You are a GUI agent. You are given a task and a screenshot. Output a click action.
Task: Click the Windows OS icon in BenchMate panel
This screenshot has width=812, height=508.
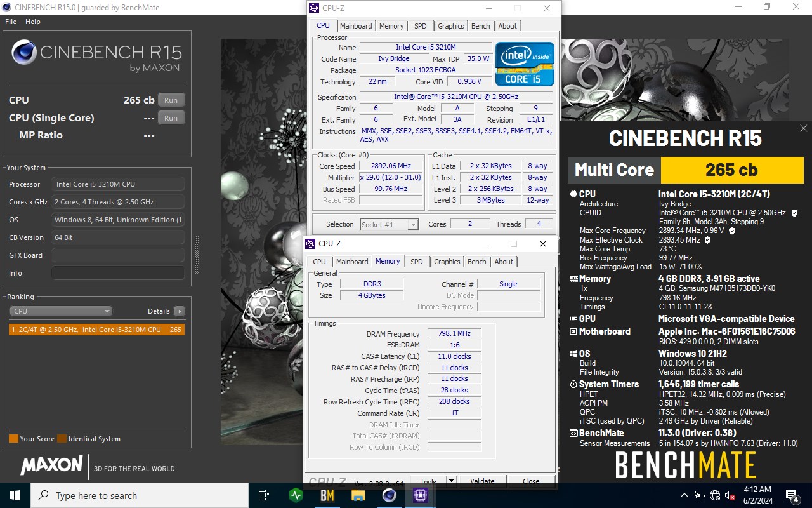click(x=573, y=354)
